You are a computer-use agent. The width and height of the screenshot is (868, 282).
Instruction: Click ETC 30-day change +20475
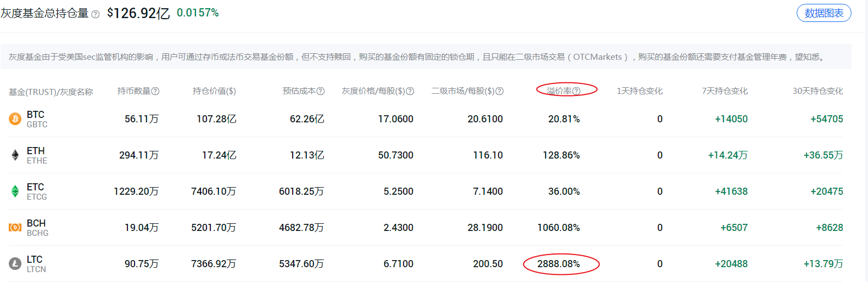pyautogui.click(x=827, y=191)
